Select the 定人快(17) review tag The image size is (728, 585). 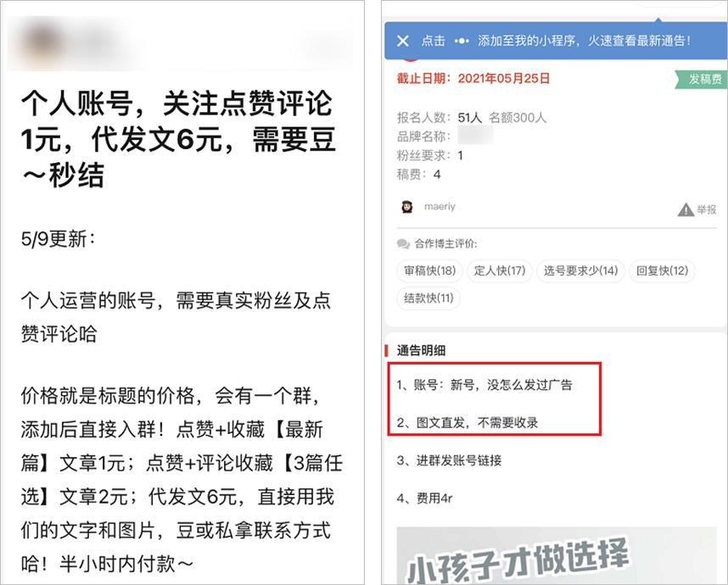(500, 270)
